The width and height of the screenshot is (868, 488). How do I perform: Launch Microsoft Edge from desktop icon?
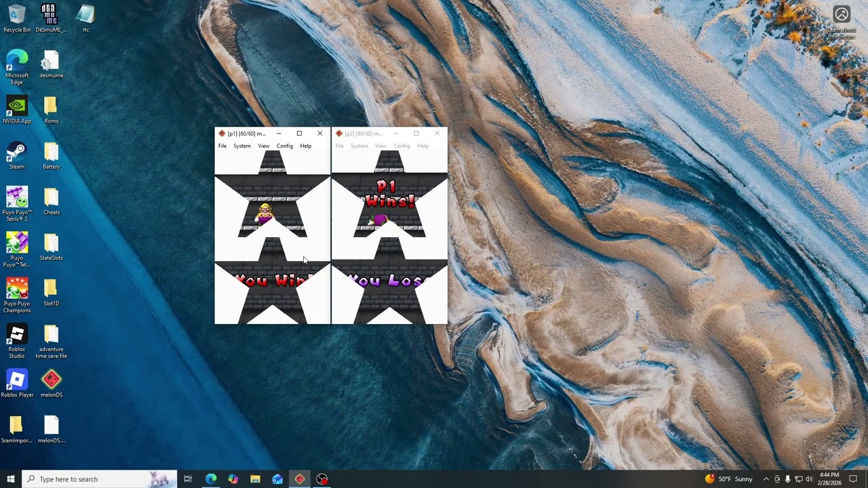tap(17, 67)
